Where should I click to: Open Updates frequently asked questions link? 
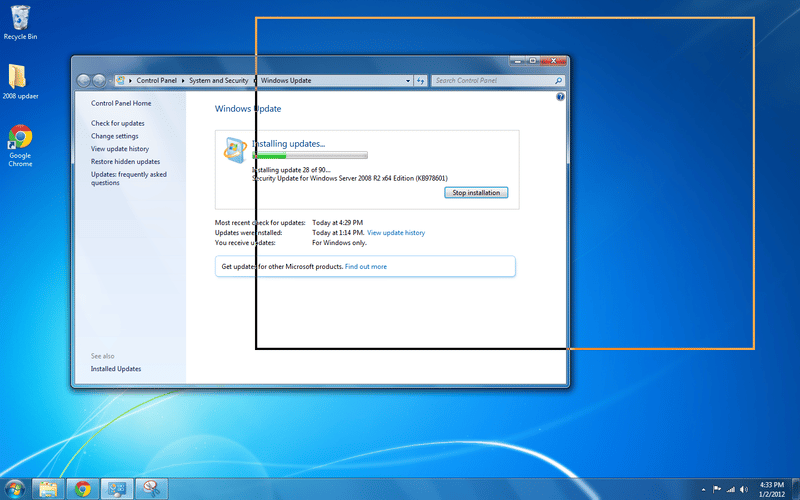(129, 179)
